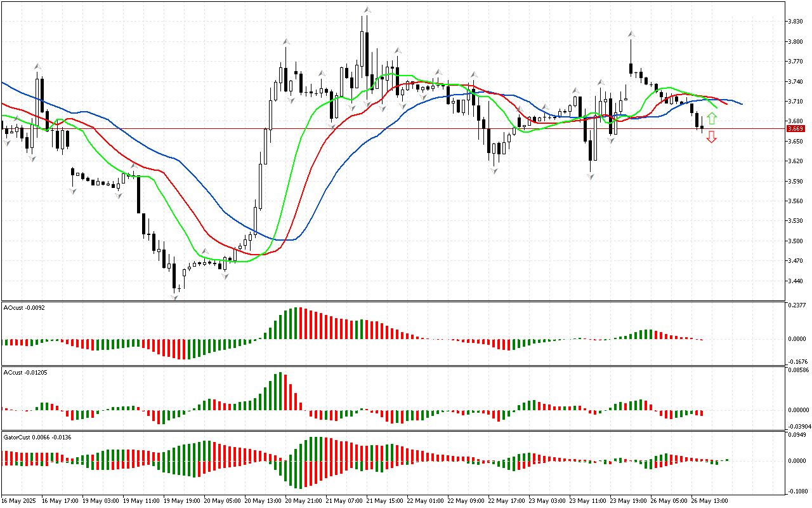Click the red 3.669 current price tag
Viewport: 812px width, 508px height.
tap(796, 128)
